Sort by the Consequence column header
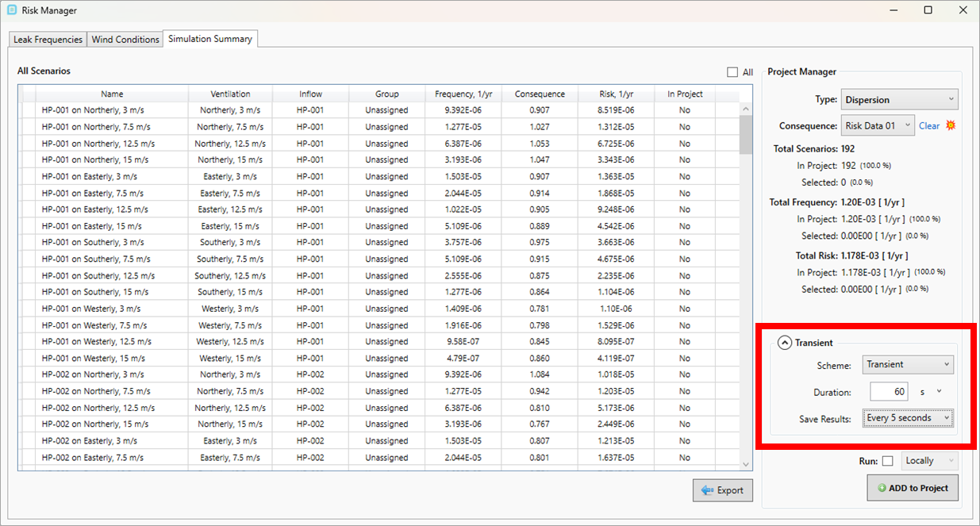The height and width of the screenshot is (526, 980). [540, 94]
